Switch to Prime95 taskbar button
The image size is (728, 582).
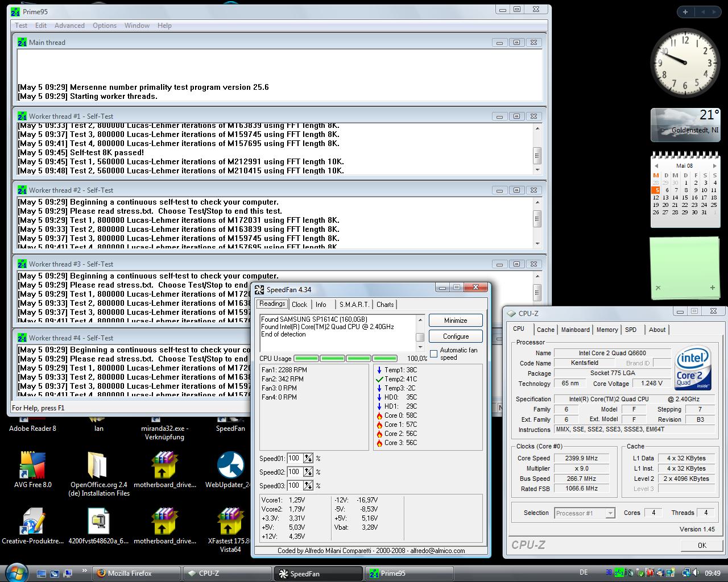[409, 573]
